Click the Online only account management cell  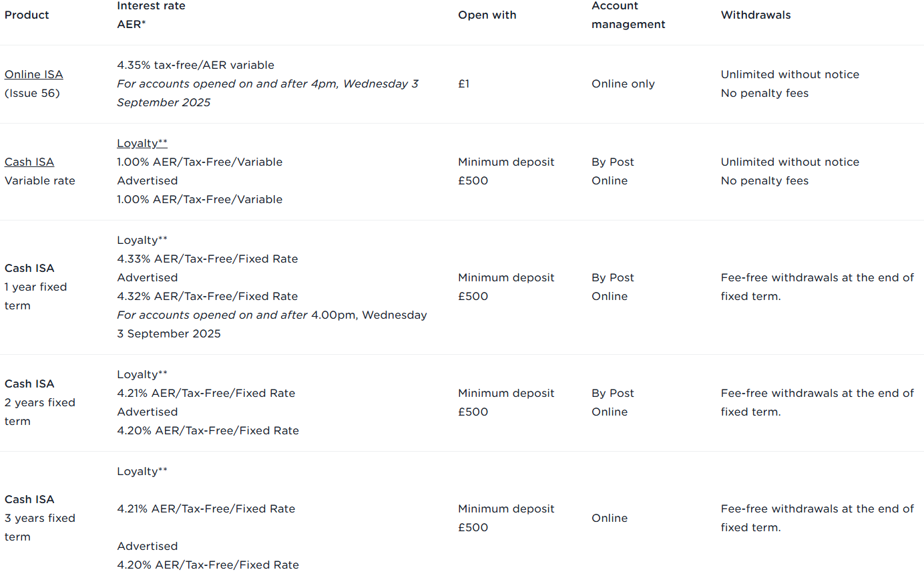[x=623, y=84]
